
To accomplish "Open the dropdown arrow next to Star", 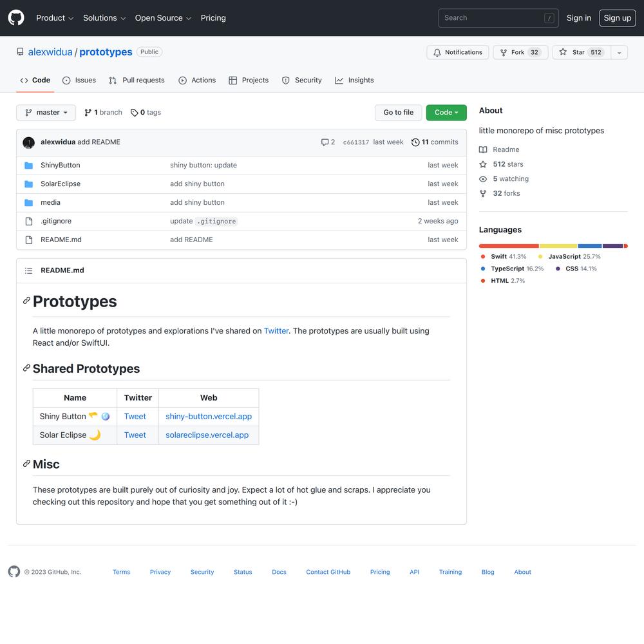I will pos(620,53).
